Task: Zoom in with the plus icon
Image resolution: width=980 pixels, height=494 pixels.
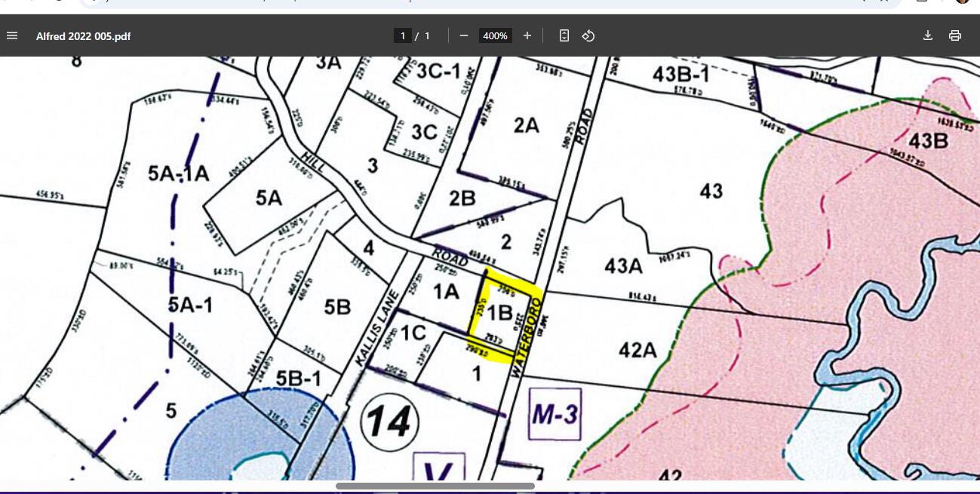Action: click(527, 35)
